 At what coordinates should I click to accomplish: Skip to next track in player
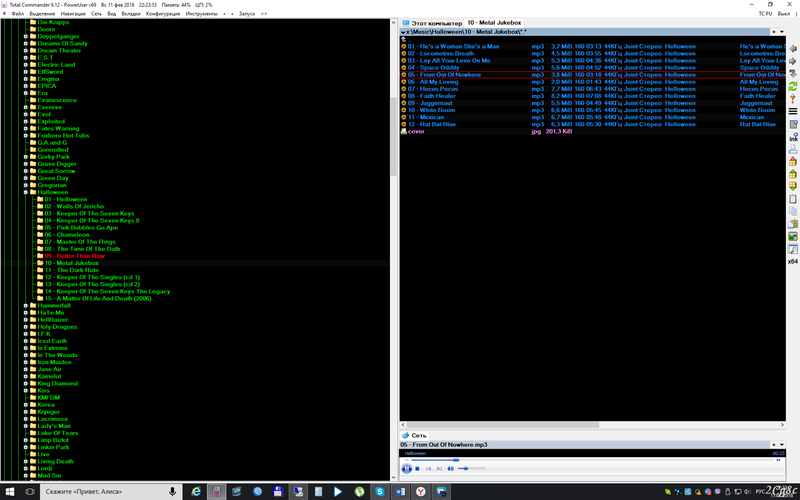(x=439, y=468)
